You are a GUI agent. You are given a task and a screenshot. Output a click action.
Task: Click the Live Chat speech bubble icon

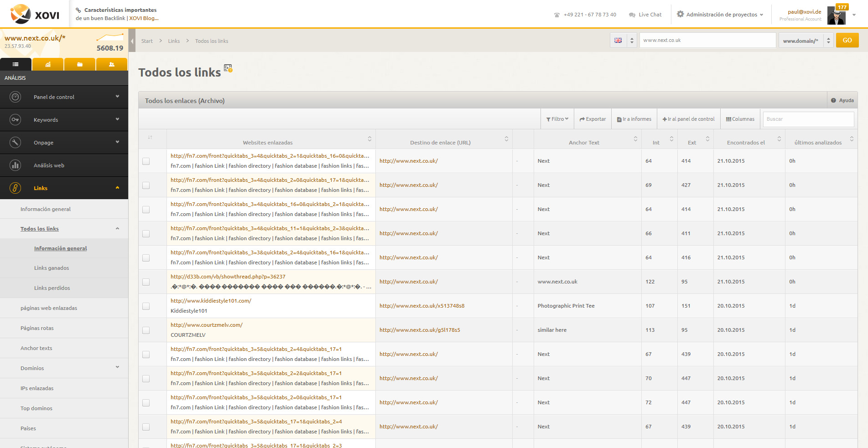pos(632,15)
